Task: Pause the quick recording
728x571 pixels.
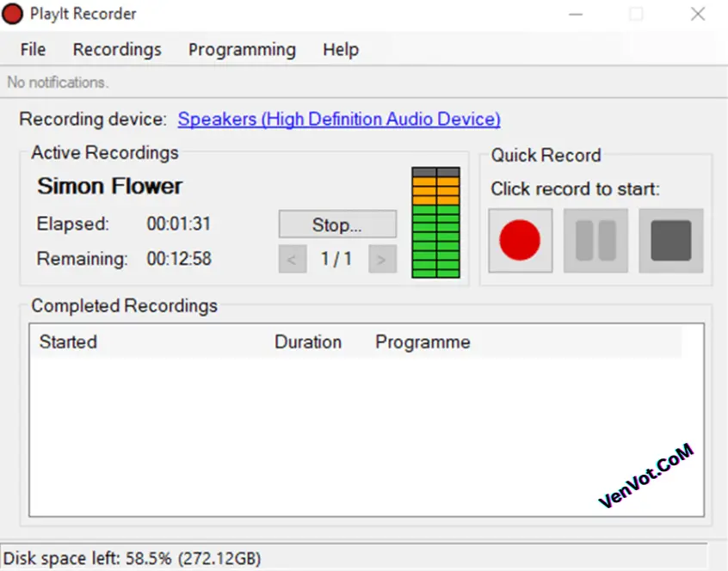Action: click(x=595, y=240)
